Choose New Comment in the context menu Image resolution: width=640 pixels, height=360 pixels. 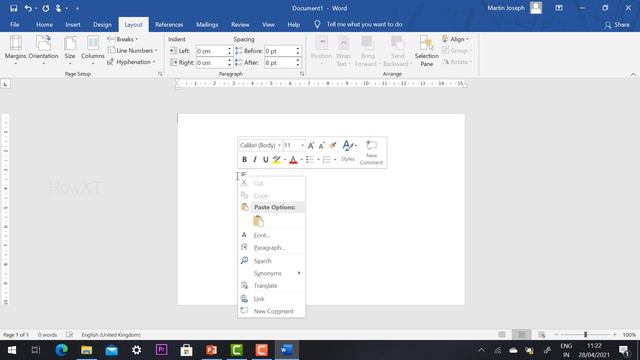pyautogui.click(x=271, y=311)
